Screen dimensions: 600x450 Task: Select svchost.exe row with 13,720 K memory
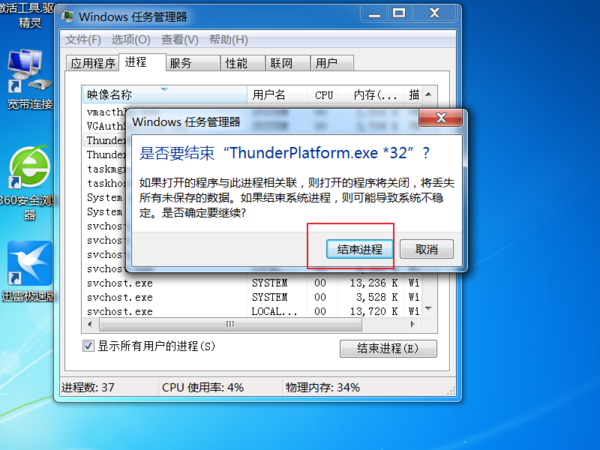click(x=251, y=311)
